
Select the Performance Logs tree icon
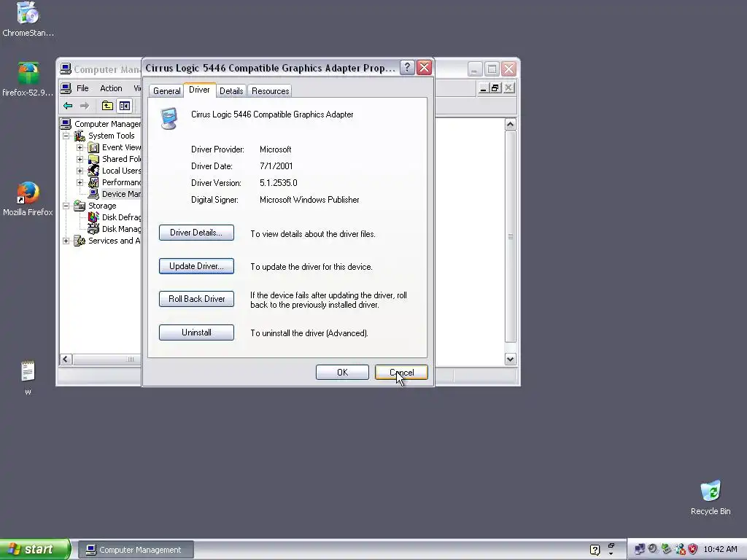(93, 182)
